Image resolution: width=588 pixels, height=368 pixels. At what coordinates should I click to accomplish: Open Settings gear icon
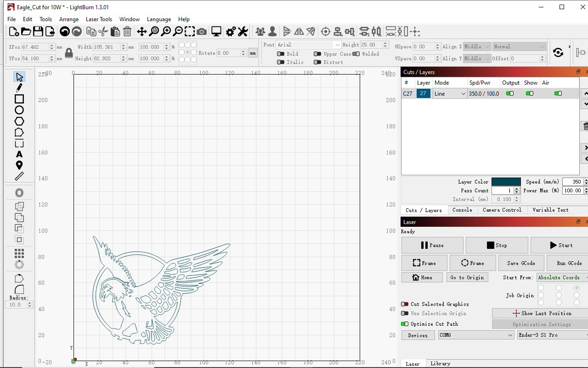pos(231,32)
